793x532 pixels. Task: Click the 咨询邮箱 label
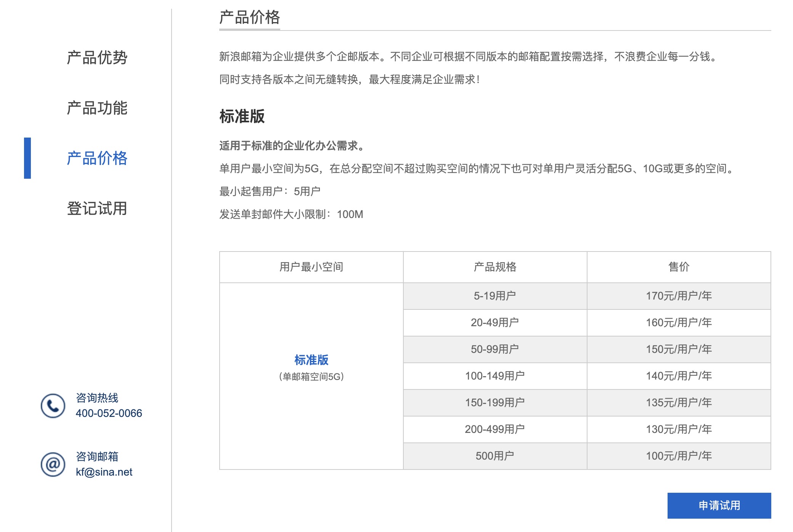coord(97,457)
